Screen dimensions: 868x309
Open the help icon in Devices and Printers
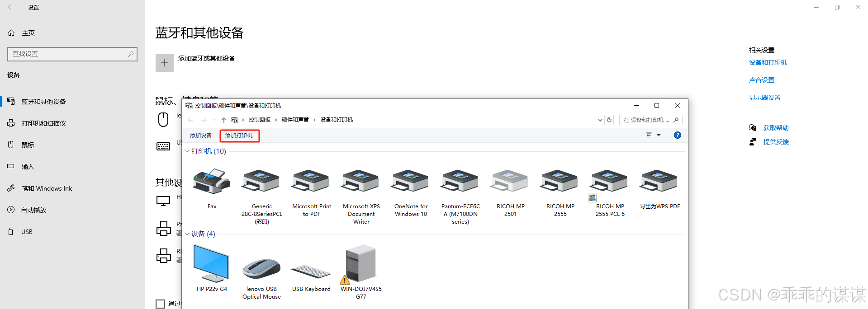tap(677, 135)
